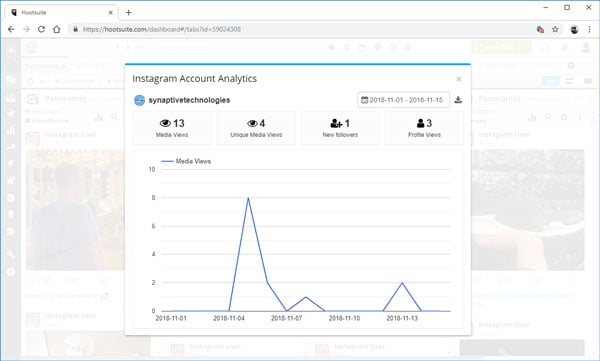
Task: Go forward in the browser
Action: point(26,29)
